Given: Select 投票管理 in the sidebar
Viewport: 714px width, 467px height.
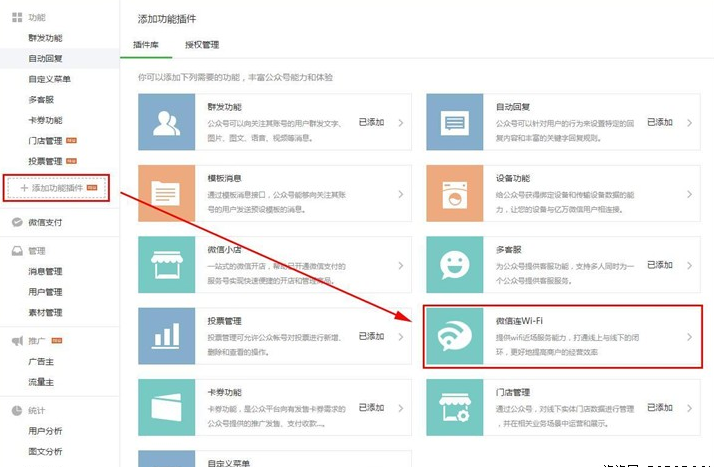Looking at the screenshot, I should pyautogui.click(x=46, y=161).
